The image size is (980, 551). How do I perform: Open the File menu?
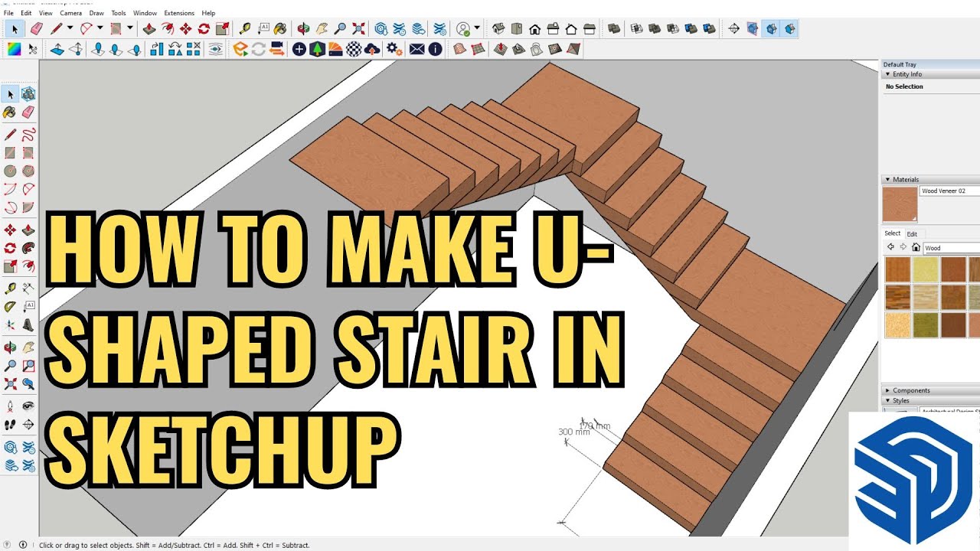coord(8,13)
